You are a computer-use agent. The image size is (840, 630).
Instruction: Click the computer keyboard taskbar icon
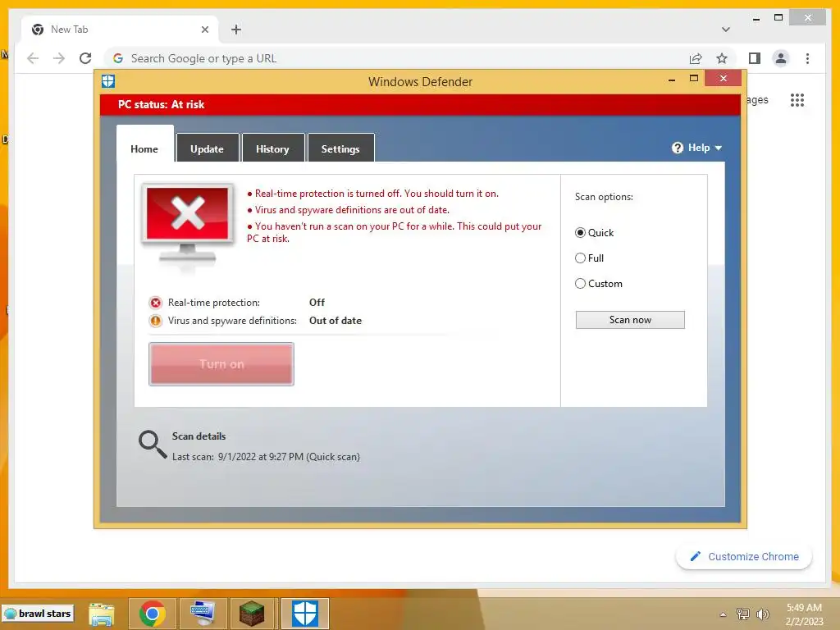tap(203, 614)
